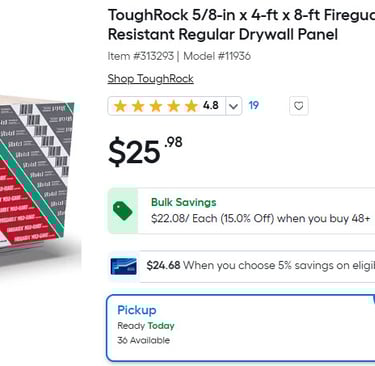Click the $22.08 Each bulk offer text

[260, 219]
